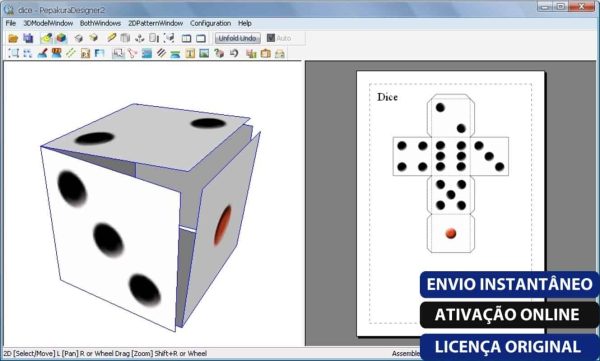This screenshot has height=361, width=600.
Task: Click the orange numbered flaps icon
Action: 56,53
